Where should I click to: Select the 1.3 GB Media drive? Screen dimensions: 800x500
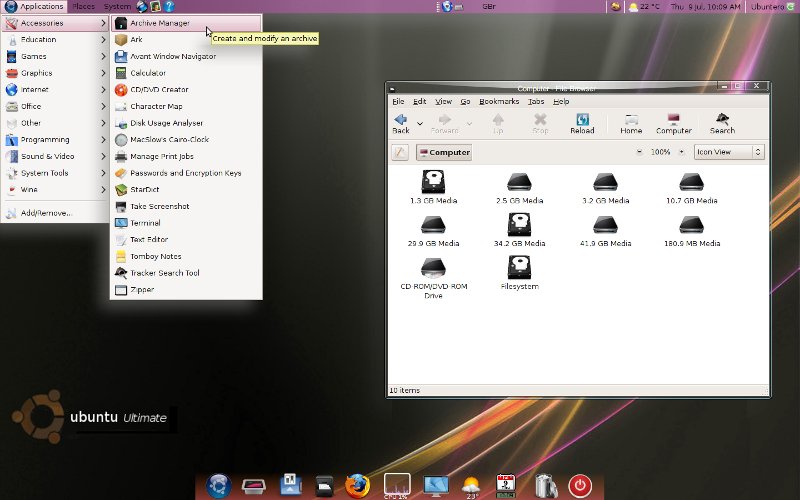(x=433, y=187)
